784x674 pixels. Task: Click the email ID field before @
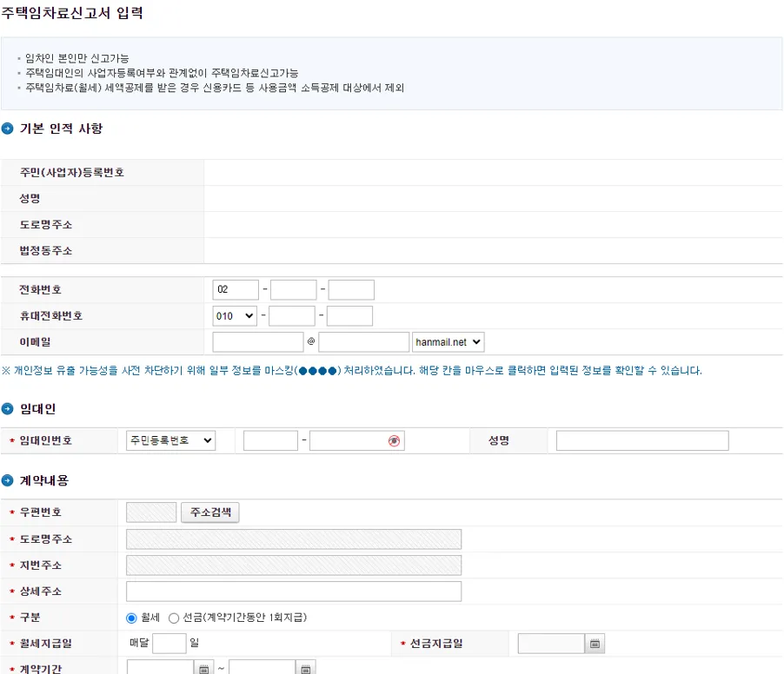[257, 341]
